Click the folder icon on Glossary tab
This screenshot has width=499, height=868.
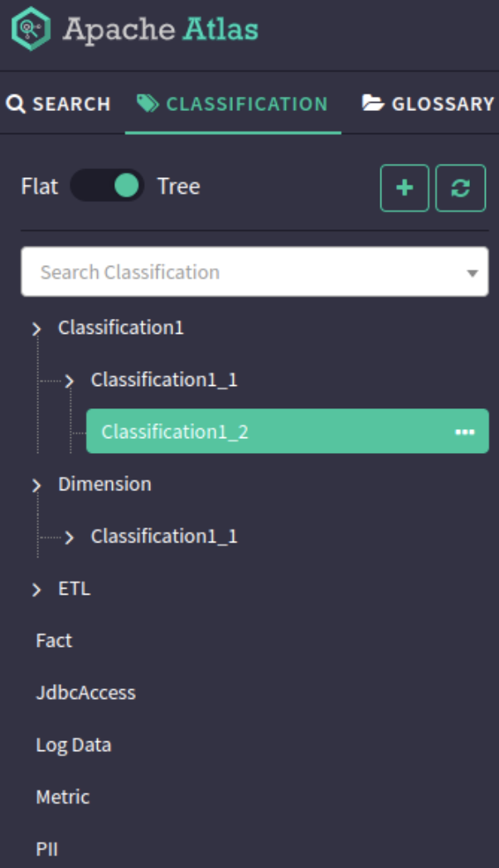(x=373, y=104)
